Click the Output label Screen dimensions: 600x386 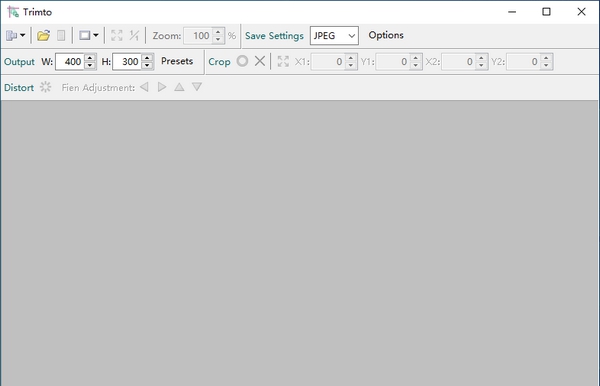pos(19,62)
